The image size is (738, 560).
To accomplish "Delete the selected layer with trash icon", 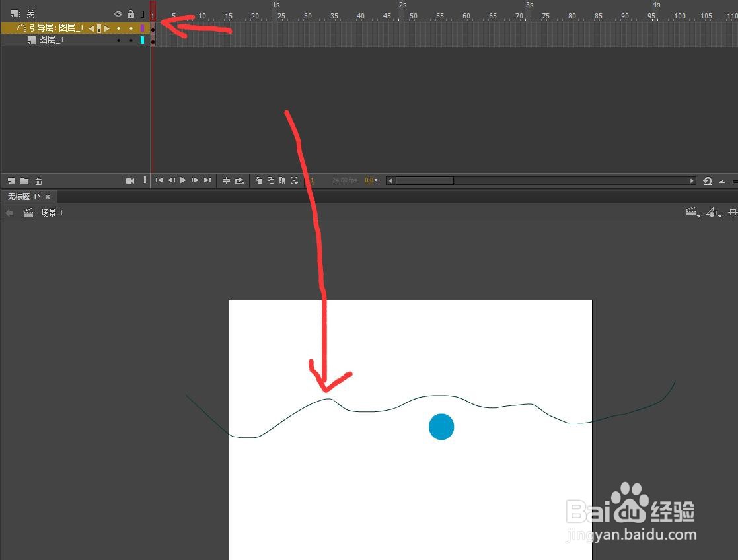I will pyautogui.click(x=38, y=180).
